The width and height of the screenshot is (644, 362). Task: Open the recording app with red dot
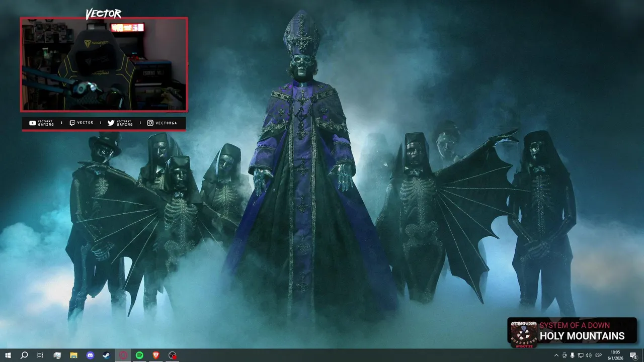tap(173, 355)
